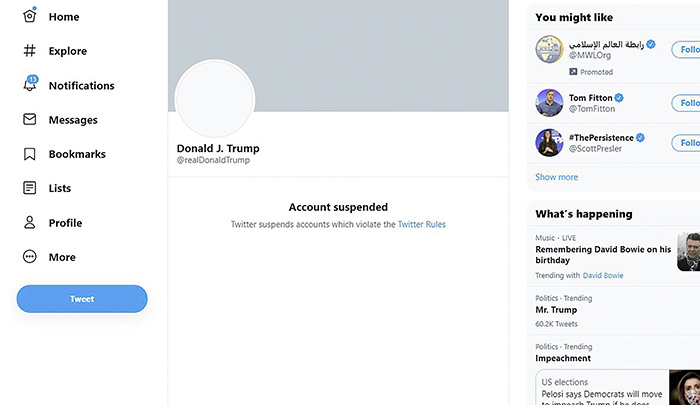Open Explore via the hashtag icon
The height and width of the screenshot is (405, 700).
[29, 51]
